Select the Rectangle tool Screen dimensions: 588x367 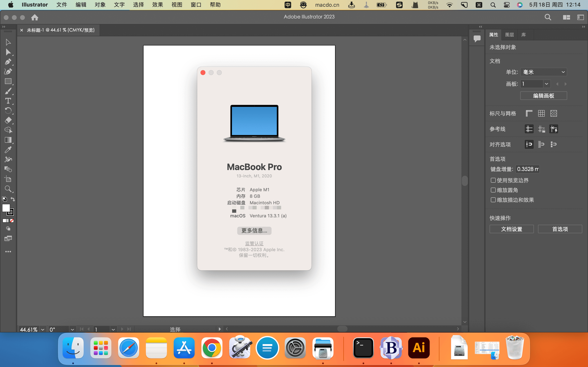[x=8, y=81]
